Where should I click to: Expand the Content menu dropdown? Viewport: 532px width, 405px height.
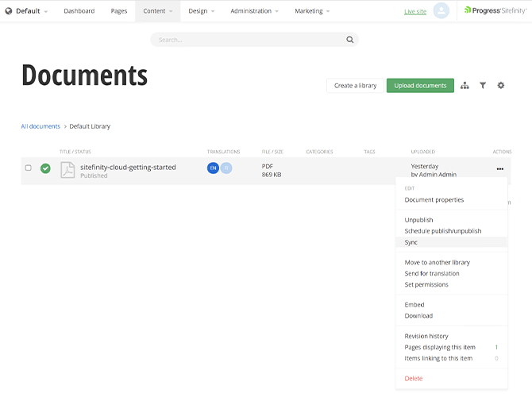157,11
